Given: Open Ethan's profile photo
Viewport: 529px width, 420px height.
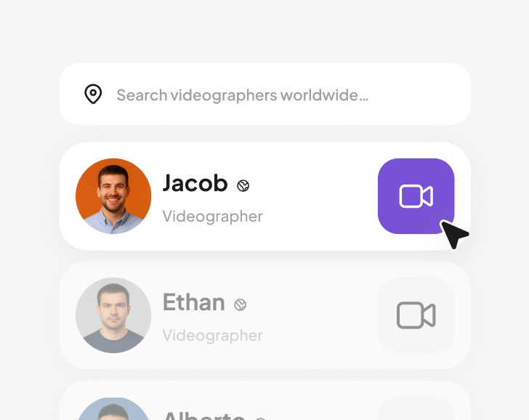Looking at the screenshot, I should 113,315.
